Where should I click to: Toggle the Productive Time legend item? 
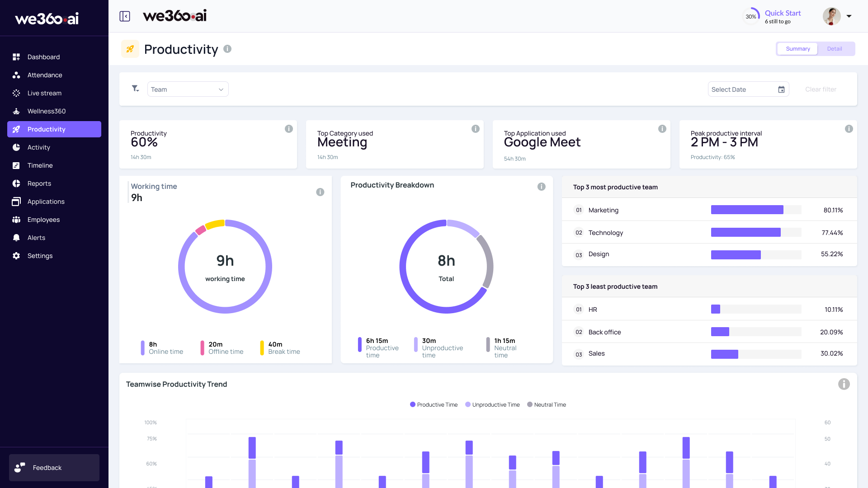433,404
